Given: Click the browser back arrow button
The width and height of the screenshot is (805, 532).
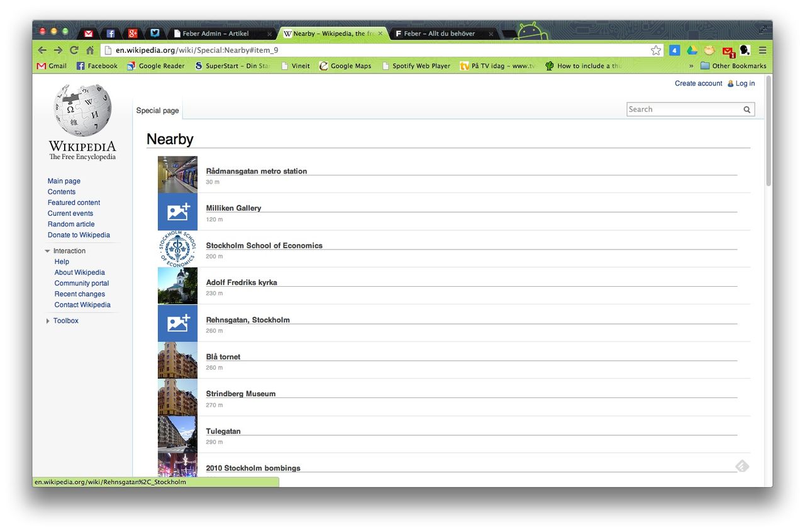Looking at the screenshot, I should [x=42, y=50].
